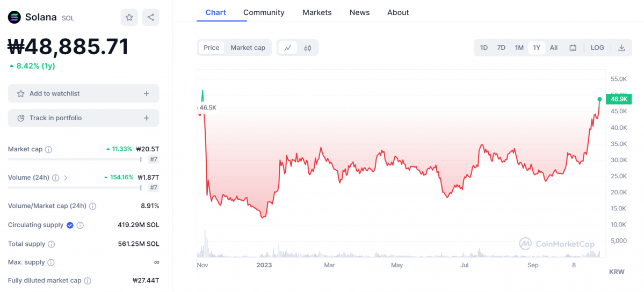Viewport: 644px width, 292px height.
Task: Toggle LOG scale on the chart
Action: [x=597, y=48]
